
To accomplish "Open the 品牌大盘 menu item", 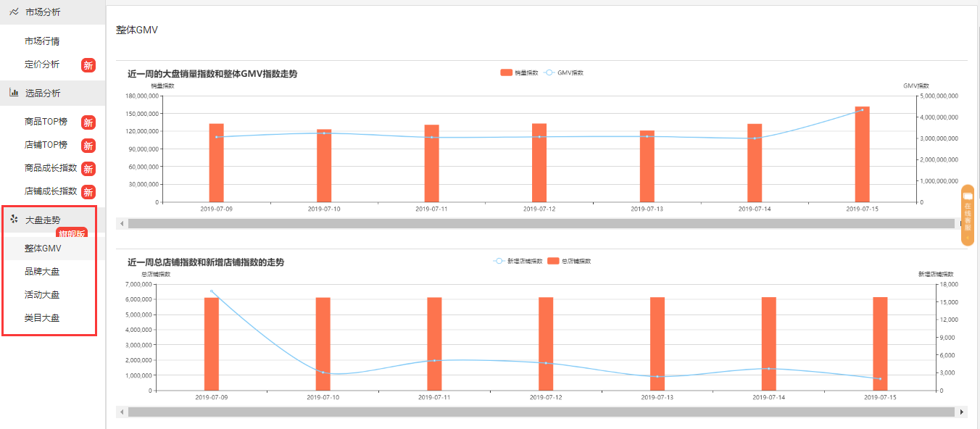I will 42,272.
